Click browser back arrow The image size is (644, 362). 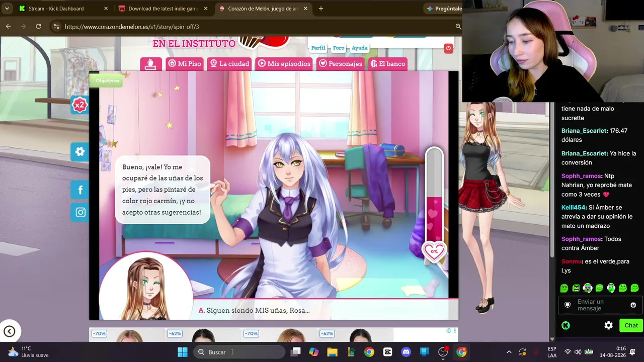point(8,26)
